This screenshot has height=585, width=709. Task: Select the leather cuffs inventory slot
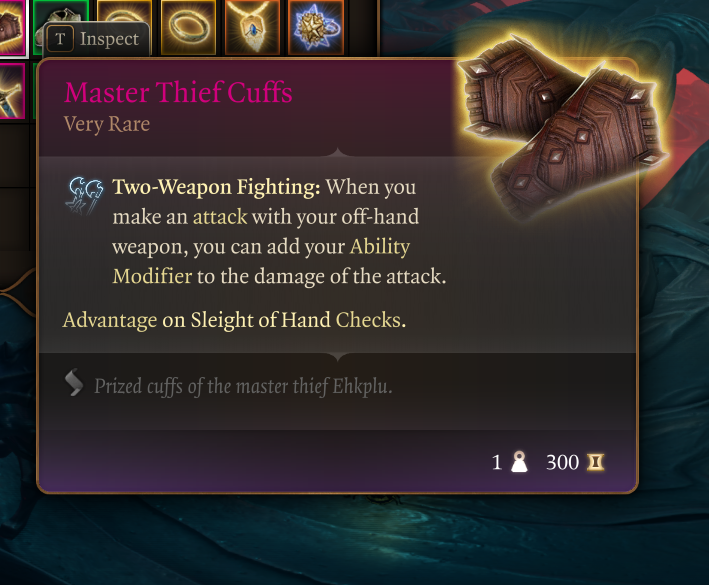point(12,27)
